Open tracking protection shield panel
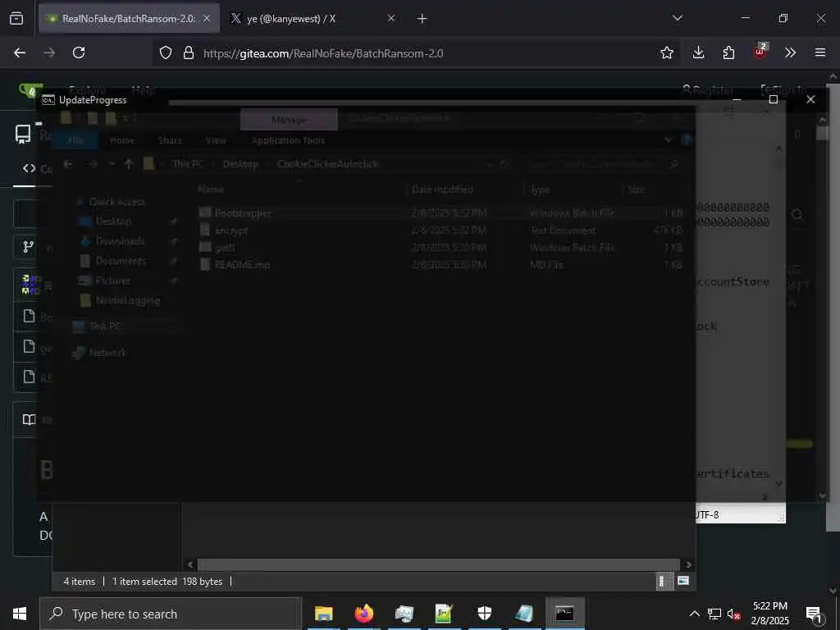 (x=166, y=52)
